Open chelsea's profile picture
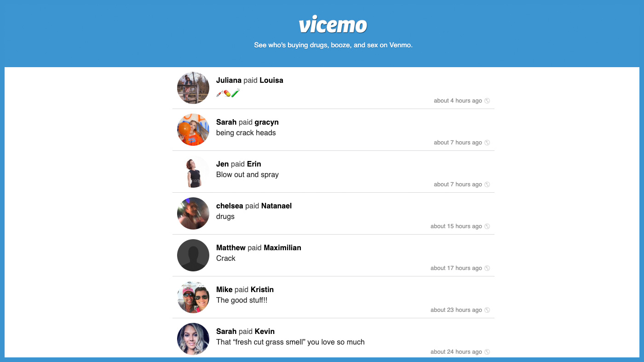The width and height of the screenshot is (644, 362). tap(193, 213)
